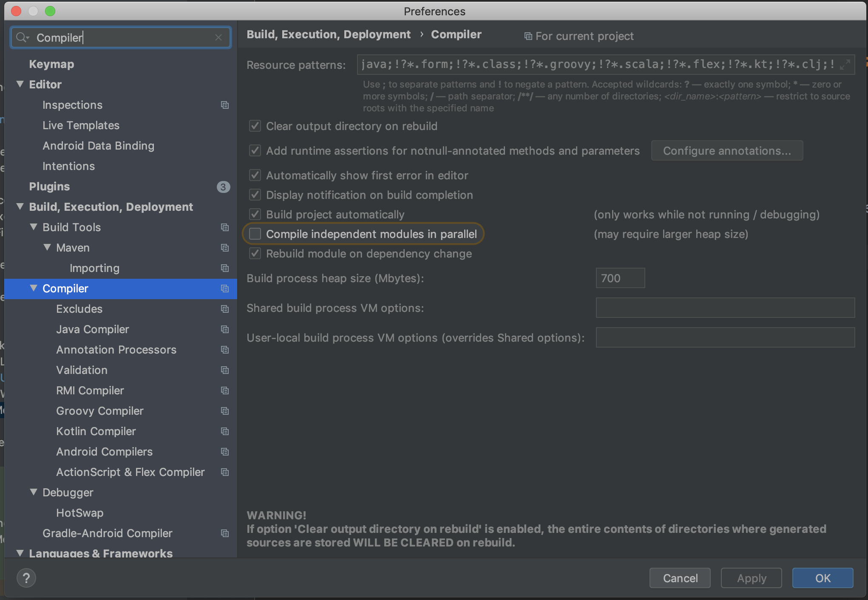Open Annotation Processors settings page

[x=116, y=350]
